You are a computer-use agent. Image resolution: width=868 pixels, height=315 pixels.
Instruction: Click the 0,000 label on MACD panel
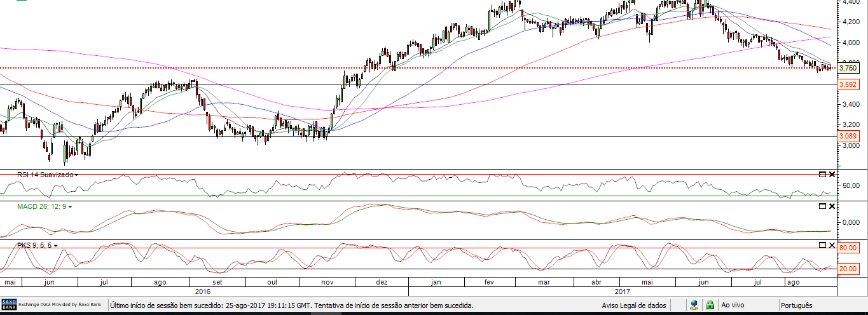coord(850,222)
